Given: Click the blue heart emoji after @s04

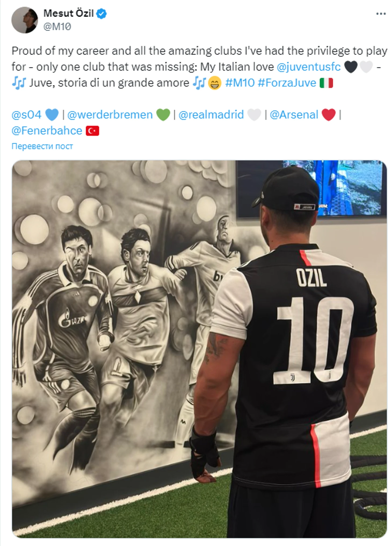Looking at the screenshot, I should [x=52, y=115].
